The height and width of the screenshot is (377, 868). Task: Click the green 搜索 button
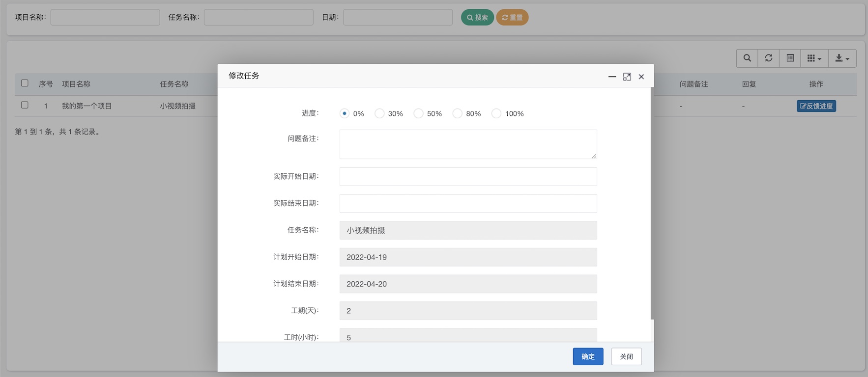pos(477,17)
